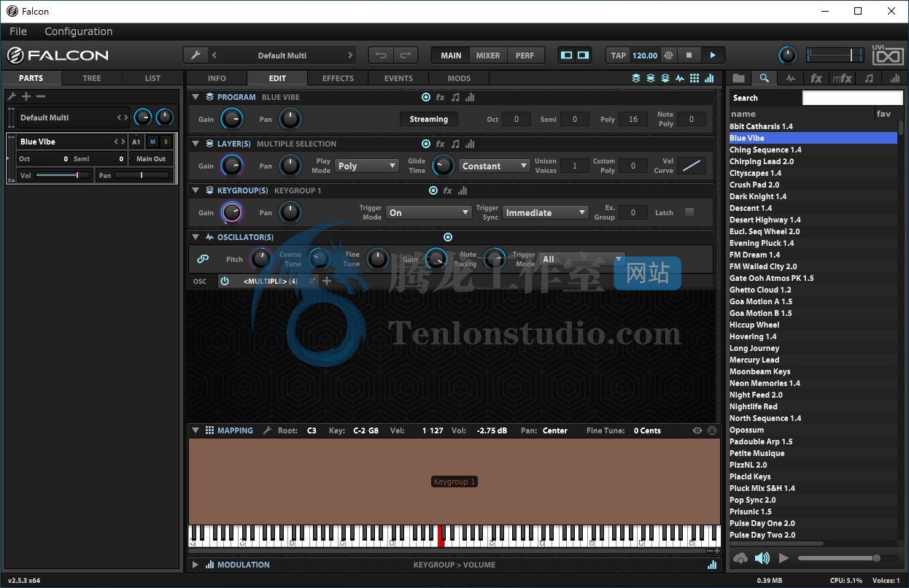Open the Glide Constant dropdown
The image size is (909, 588).
(495, 166)
